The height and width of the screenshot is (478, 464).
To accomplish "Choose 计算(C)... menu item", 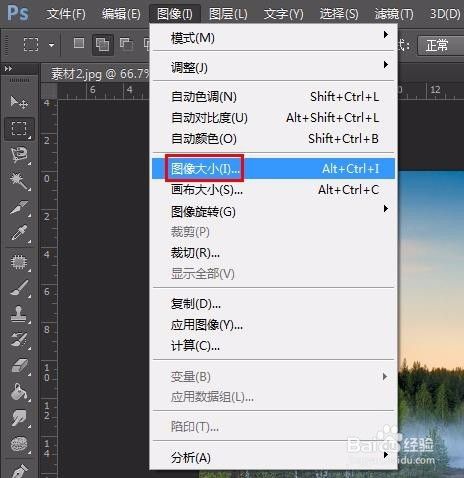I will pos(273,346).
